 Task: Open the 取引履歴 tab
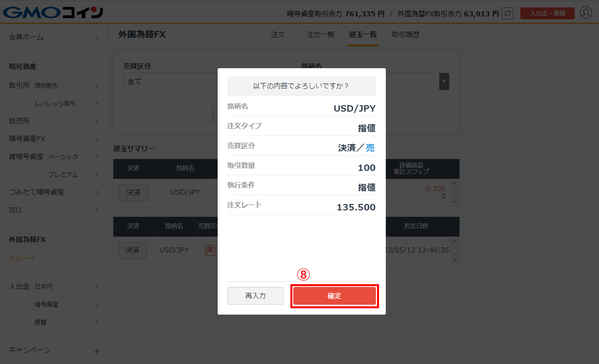tap(406, 35)
